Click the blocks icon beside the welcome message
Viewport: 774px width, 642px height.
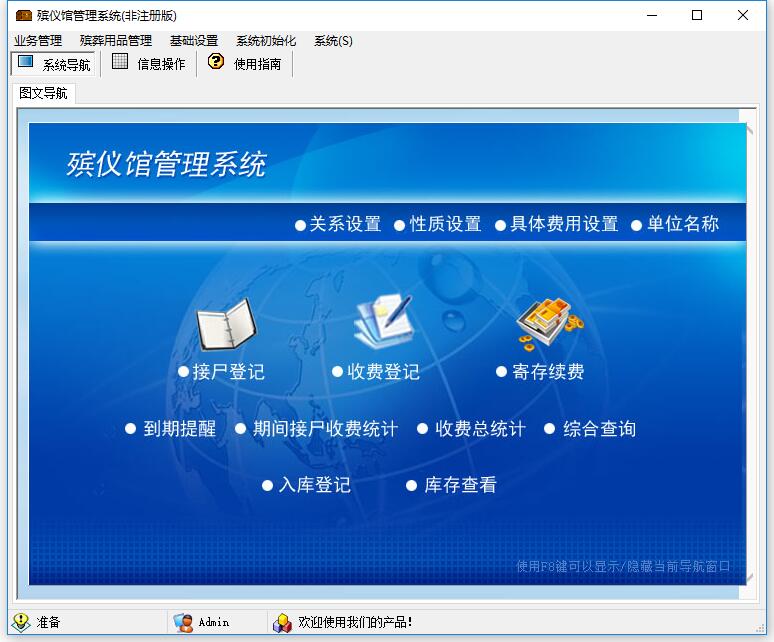pyautogui.click(x=282, y=622)
